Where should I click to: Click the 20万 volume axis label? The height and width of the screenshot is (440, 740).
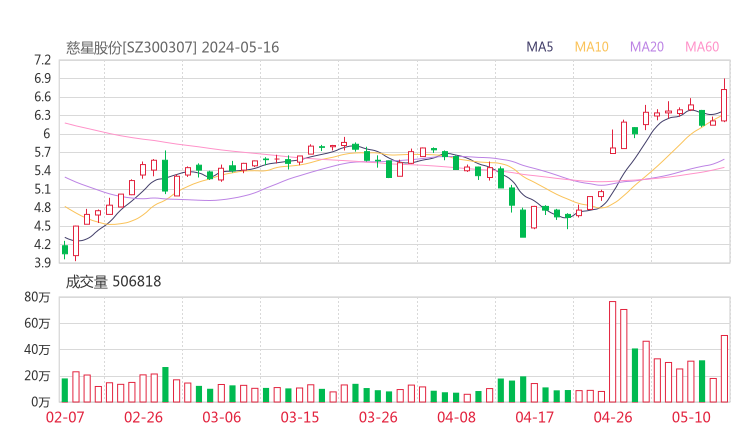click(37, 376)
